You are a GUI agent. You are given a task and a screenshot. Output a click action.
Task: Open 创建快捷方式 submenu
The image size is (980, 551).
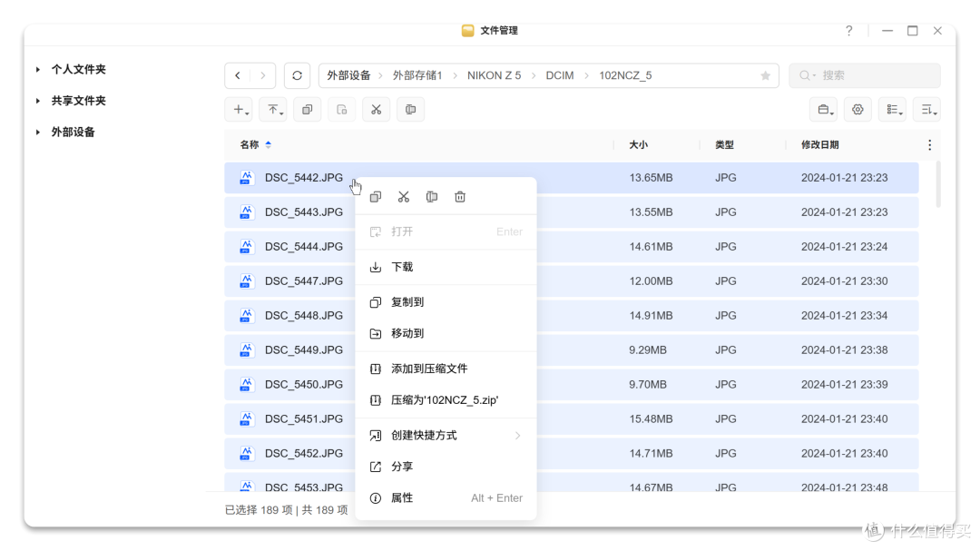click(446, 436)
